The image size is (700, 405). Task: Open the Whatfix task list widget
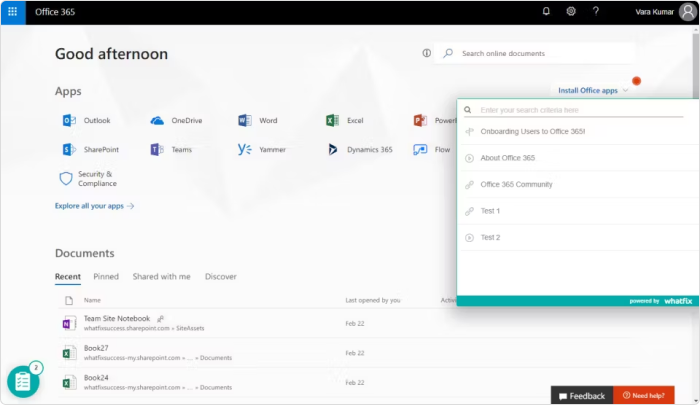tap(23, 382)
